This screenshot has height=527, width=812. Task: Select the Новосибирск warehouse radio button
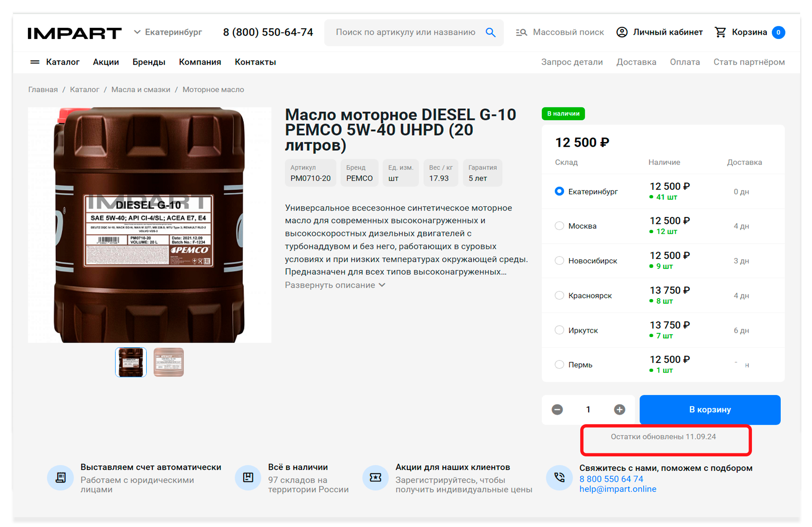tap(559, 261)
